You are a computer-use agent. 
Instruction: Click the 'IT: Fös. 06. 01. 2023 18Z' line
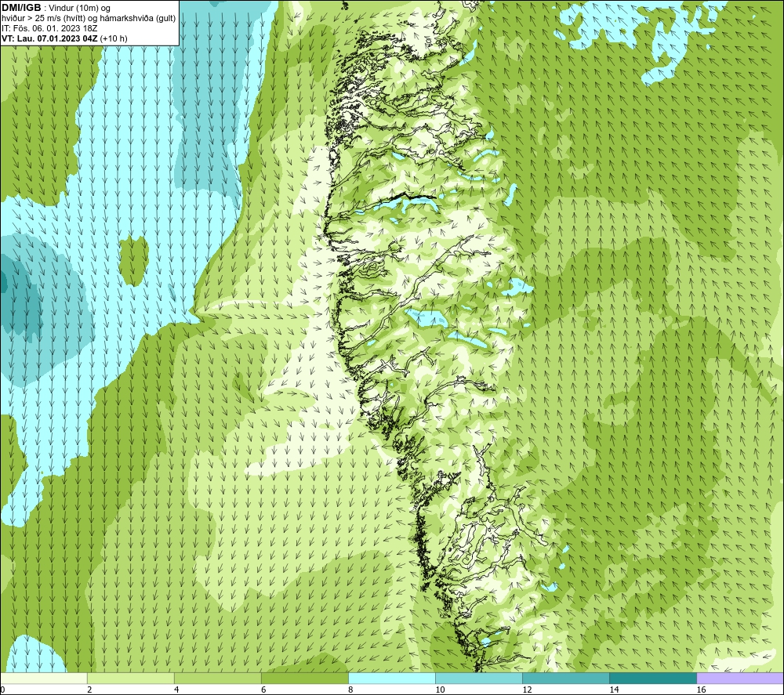[x=49, y=28]
